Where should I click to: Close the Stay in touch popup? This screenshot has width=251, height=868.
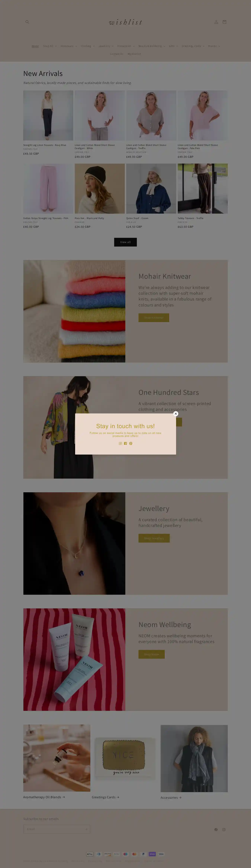(x=176, y=414)
